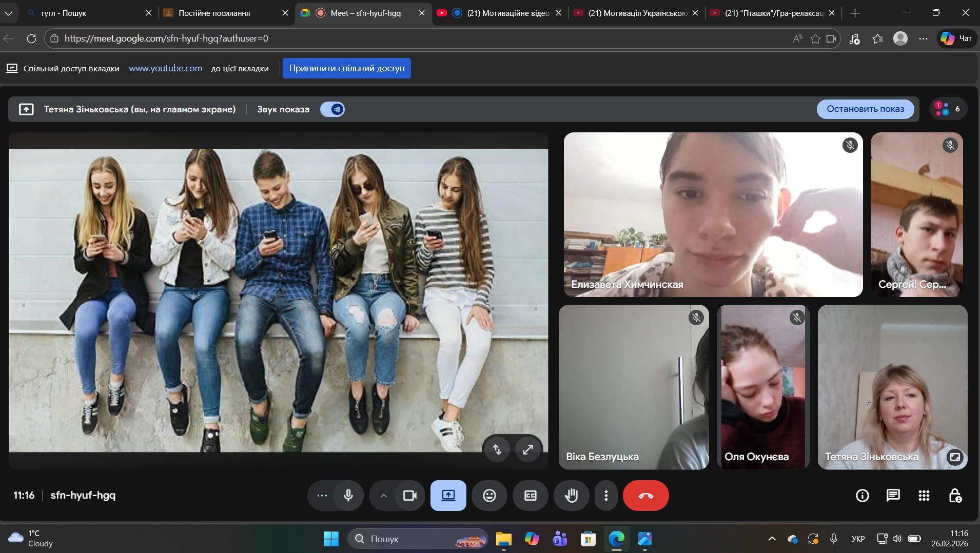Open the meeting chat panel
Screen dimensions: 980x553
(893, 496)
